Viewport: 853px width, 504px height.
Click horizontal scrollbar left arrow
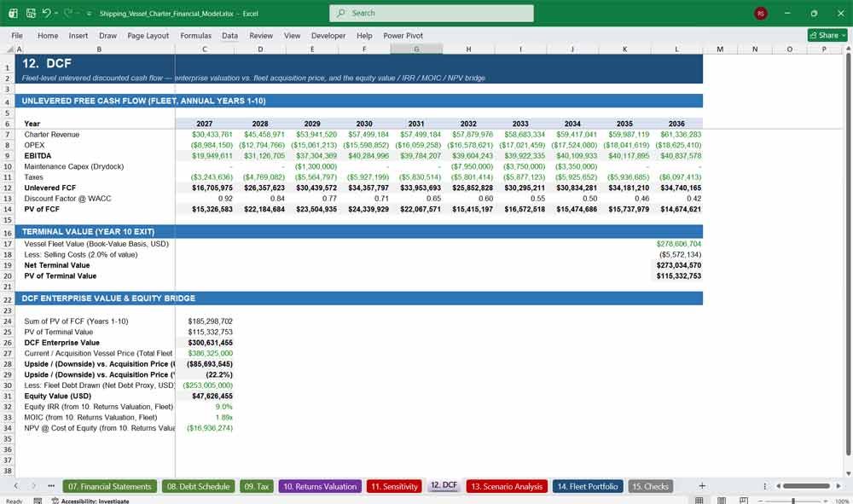778,486
